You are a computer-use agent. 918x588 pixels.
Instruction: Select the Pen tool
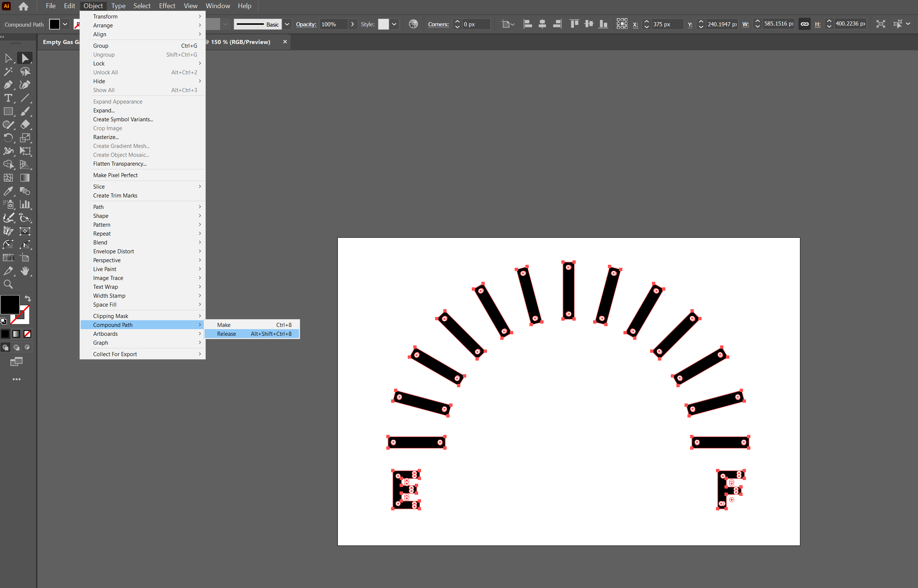click(8, 85)
